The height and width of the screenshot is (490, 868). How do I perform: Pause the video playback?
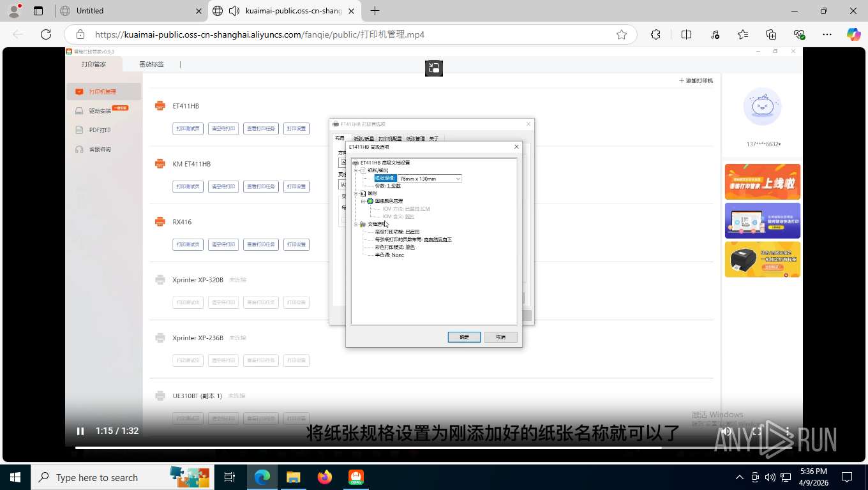point(80,431)
